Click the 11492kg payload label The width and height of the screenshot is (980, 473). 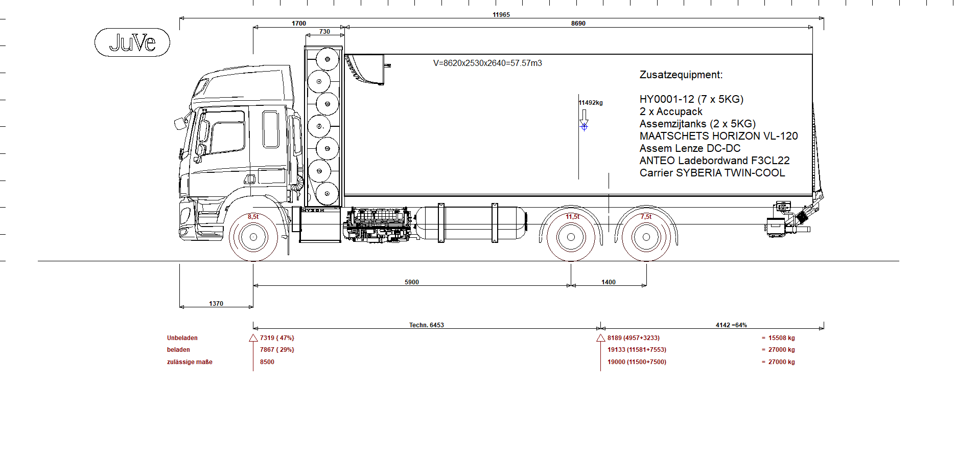click(x=591, y=103)
